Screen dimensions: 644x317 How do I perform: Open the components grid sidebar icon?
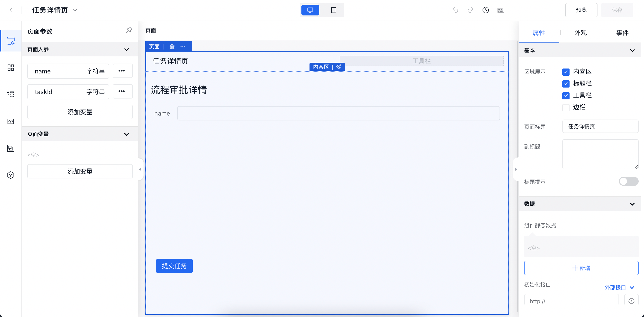pyautogui.click(x=11, y=68)
